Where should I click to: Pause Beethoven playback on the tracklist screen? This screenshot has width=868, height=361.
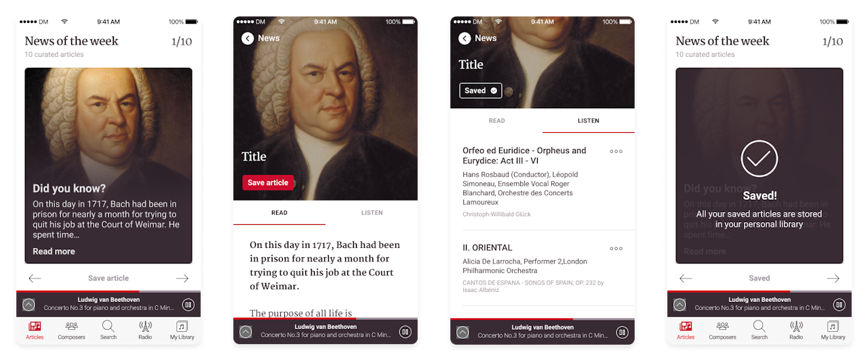[x=622, y=332]
